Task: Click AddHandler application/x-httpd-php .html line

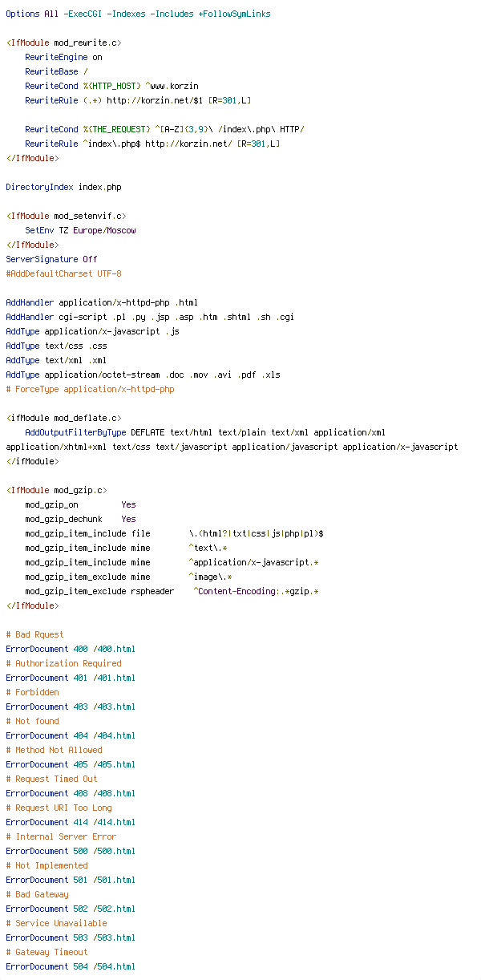Action: tap(102, 302)
